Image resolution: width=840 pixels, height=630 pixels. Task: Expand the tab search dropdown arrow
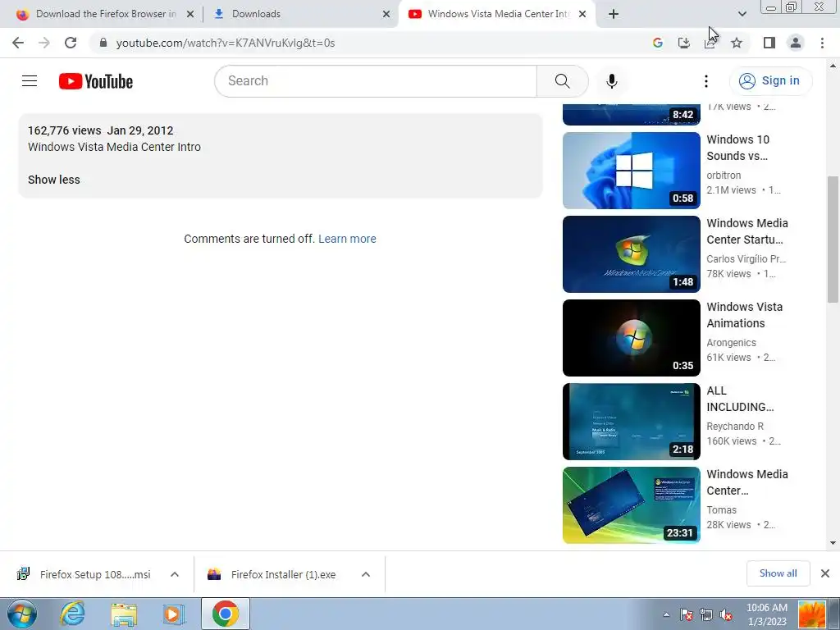coord(742,14)
